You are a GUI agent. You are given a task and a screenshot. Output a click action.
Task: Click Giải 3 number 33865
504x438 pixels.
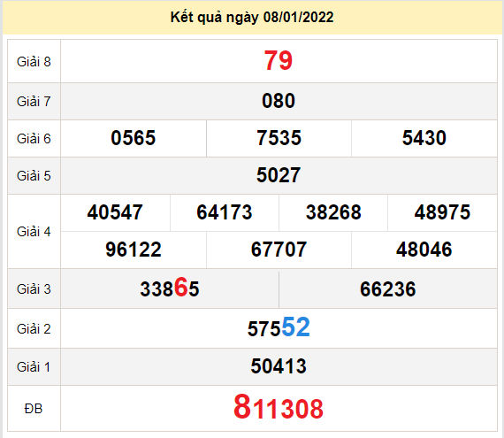pyautogui.click(x=170, y=288)
